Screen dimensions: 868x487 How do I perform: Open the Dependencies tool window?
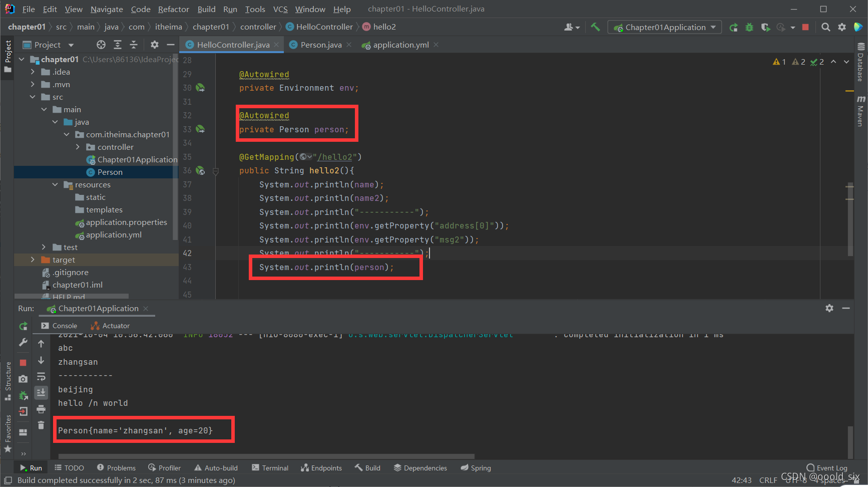pos(420,468)
